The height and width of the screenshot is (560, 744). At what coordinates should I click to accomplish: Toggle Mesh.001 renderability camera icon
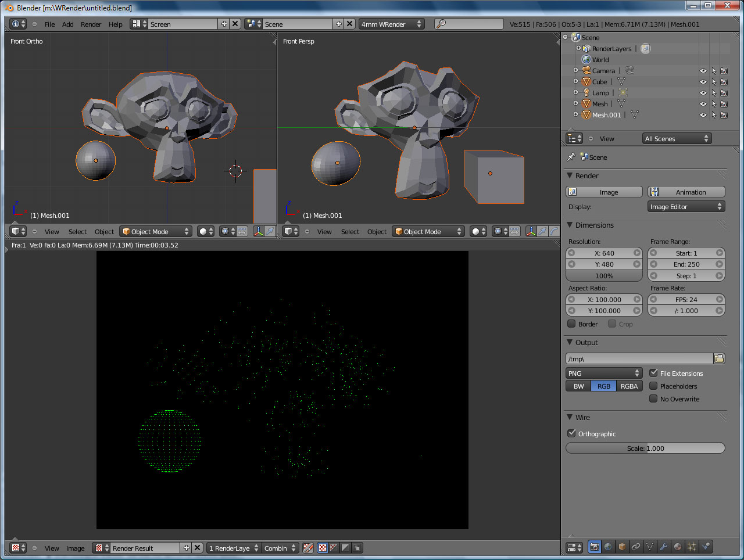724,115
